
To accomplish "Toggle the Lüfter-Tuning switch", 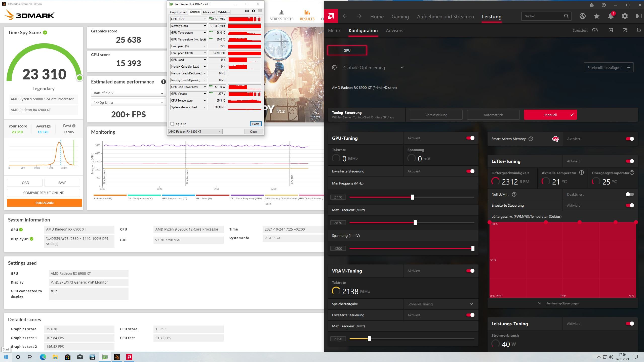I will (x=630, y=161).
